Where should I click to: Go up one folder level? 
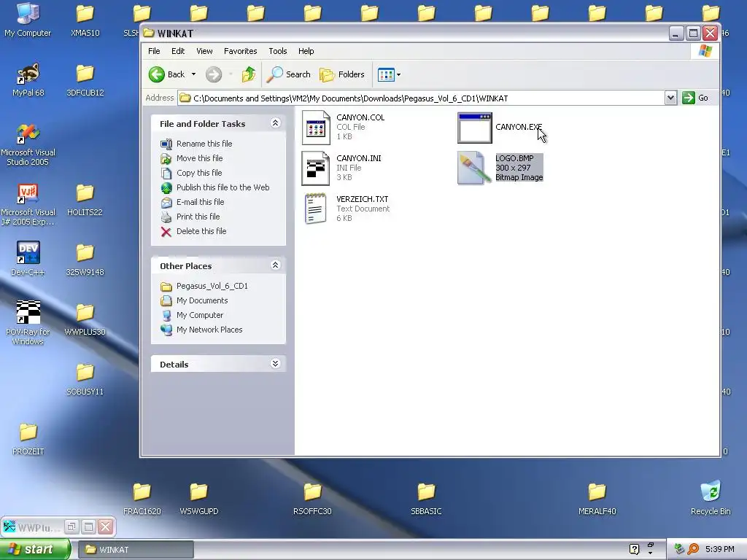248,74
